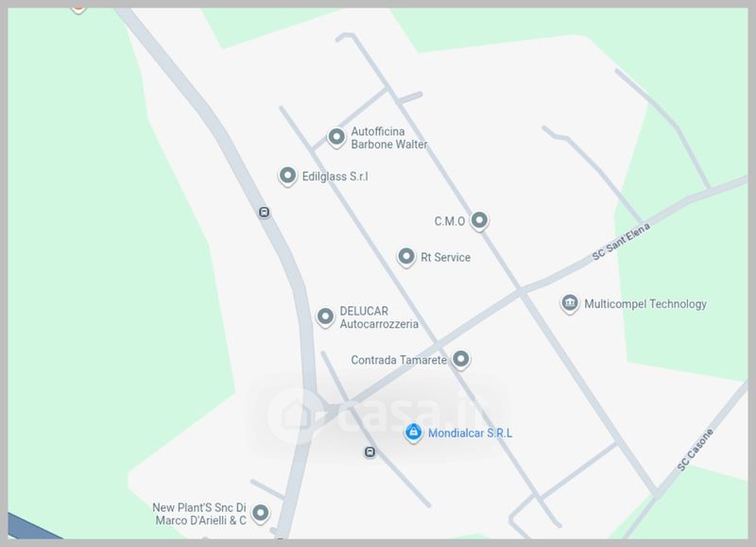Screen dimensions: 756x547
Task: Select the New Plant'S Snc pin
Action: (x=261, y=514)
